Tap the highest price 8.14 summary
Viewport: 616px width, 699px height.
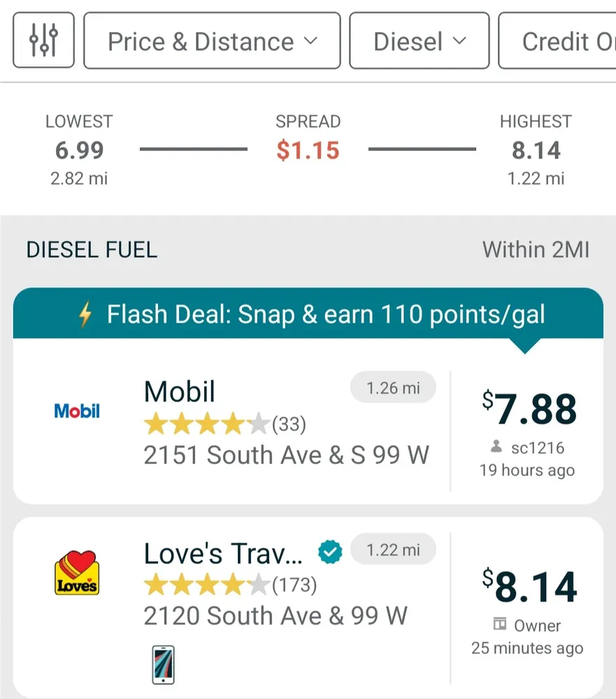pos(536,150)
